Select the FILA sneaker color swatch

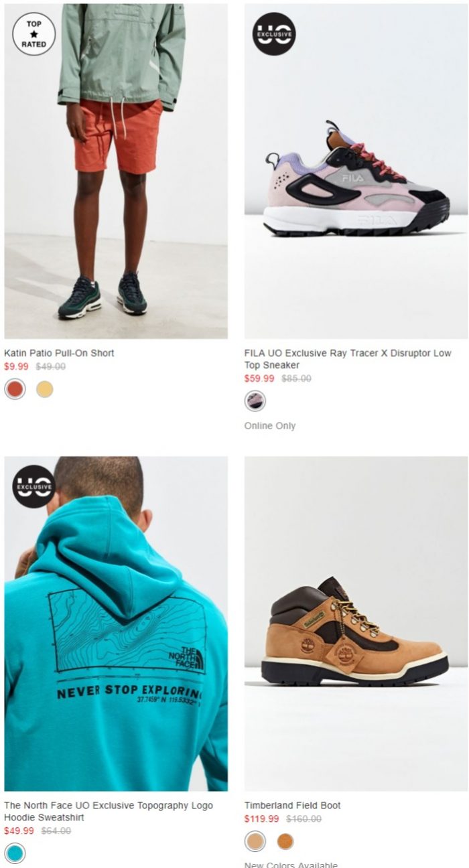(x=255, y=401)
